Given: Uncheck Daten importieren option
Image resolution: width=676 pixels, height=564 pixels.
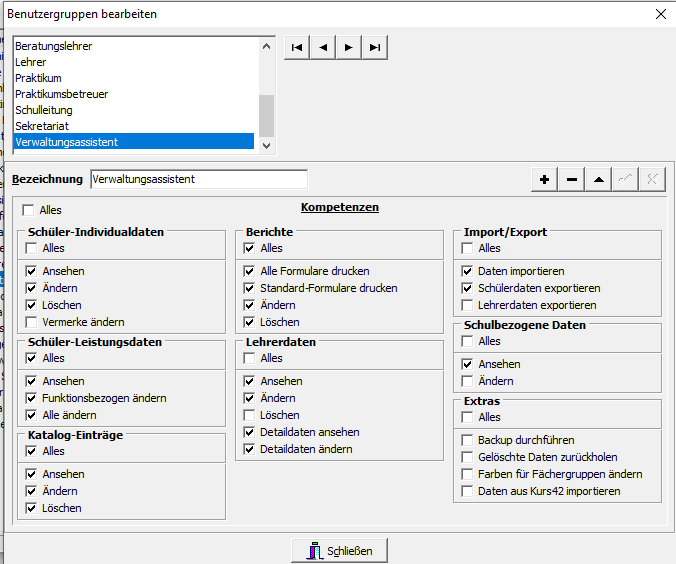Looking at the screenshot, I should coord(468,271).
